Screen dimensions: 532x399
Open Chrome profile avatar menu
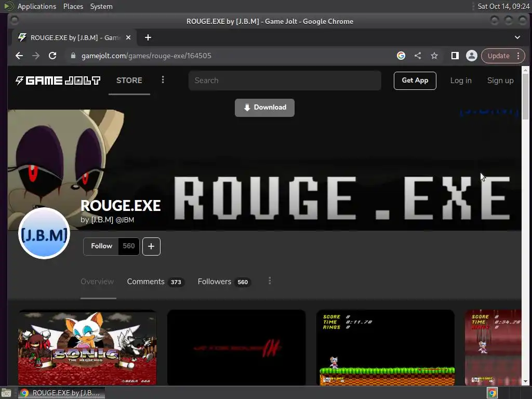472,56
